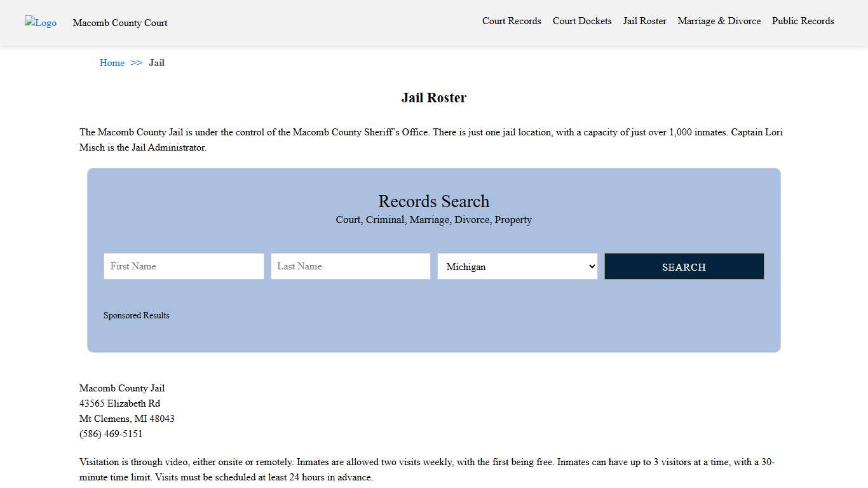The width and height of the screenshot is (868, 488).
Task: Visit the Public Records page
Action: (803, 21)
